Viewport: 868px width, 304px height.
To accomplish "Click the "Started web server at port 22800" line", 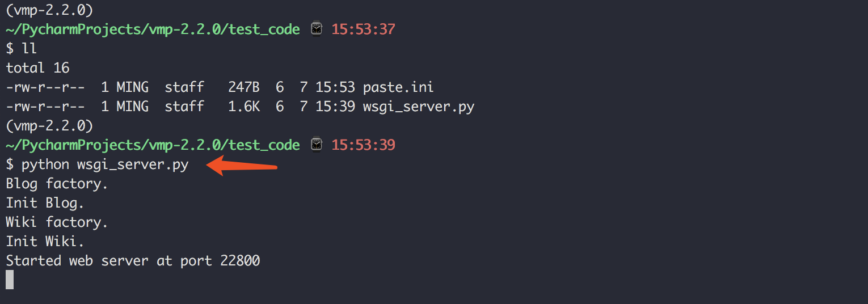I will pos(133,261).
